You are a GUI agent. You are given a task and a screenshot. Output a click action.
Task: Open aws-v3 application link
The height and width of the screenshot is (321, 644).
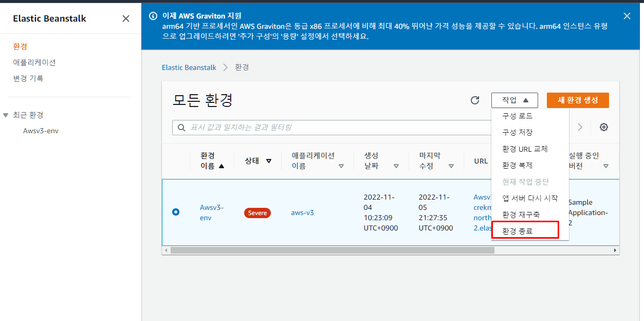click(302, 212)
